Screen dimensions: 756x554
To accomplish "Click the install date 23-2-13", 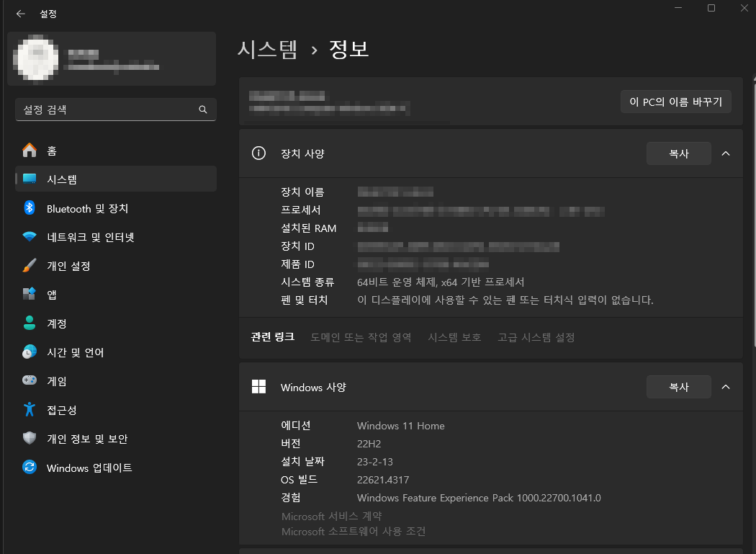I will (374, 462).
